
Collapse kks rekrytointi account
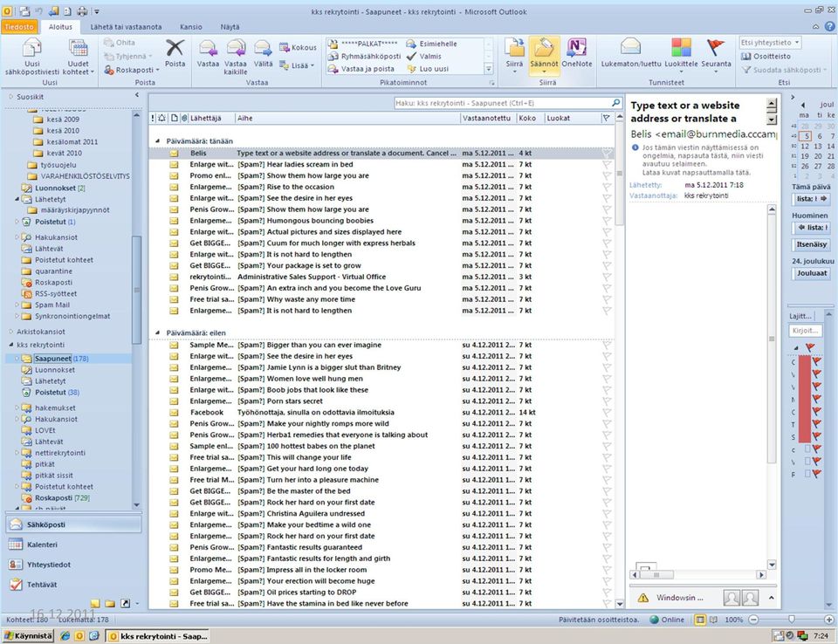coord(11,345)
